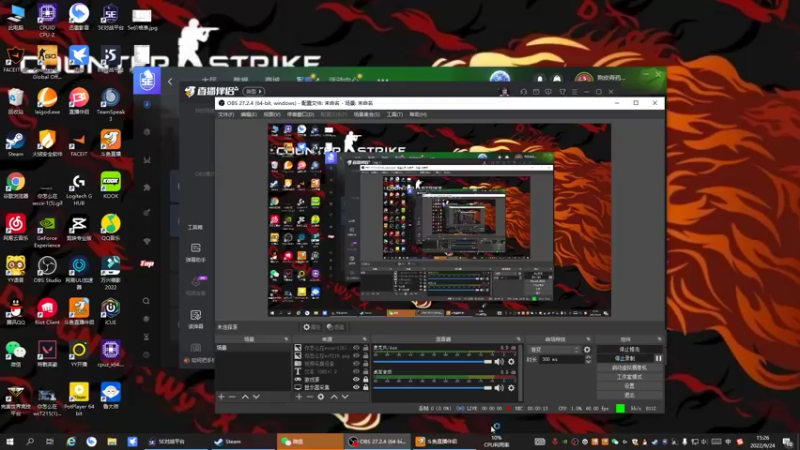Toggle the eye of the first image source
This screenshot has height=450, width=800.
356,348
